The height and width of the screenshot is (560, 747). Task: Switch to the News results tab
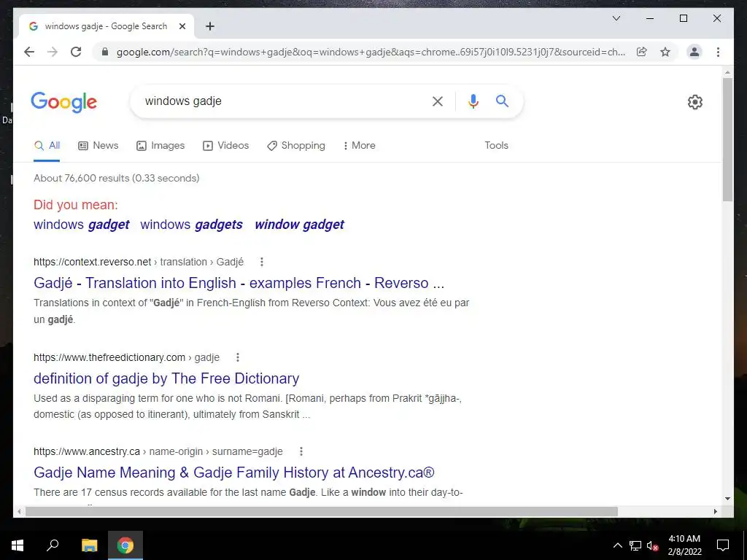click(98, 145)
